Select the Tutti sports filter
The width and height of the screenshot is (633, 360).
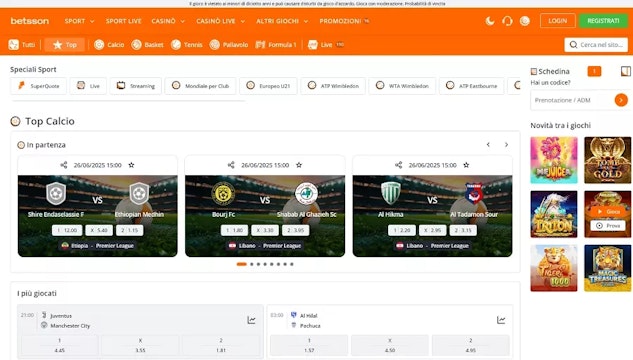pyautogui.click(x=22, y=45)
